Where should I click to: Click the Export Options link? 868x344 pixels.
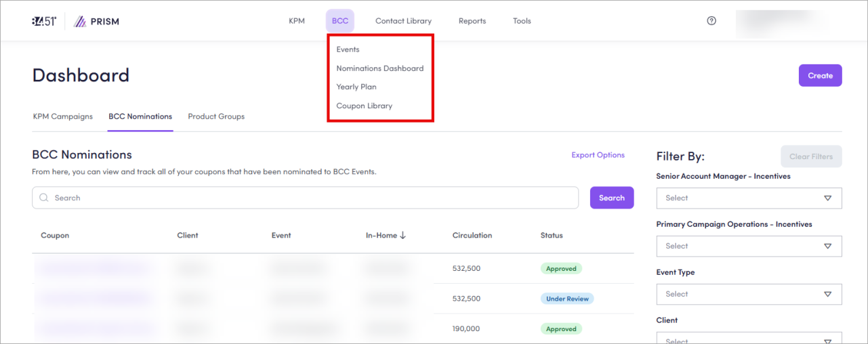pyautogui.click(x=598, y=155)
